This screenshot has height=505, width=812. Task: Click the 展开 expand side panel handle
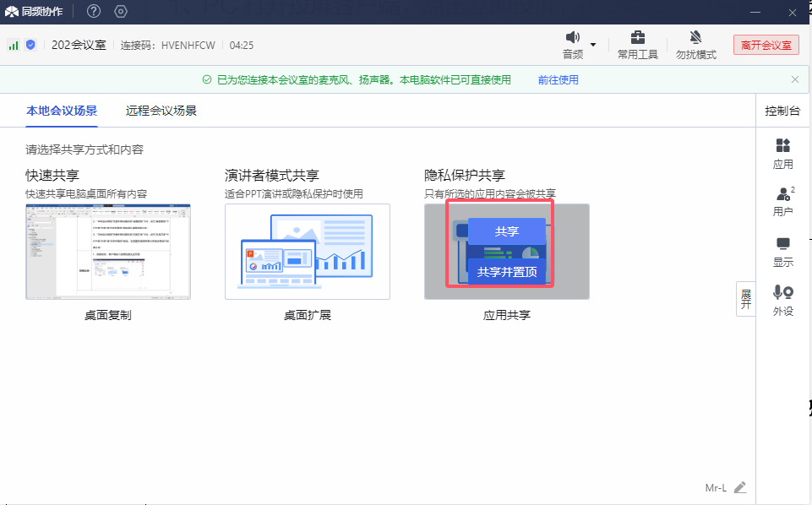pos(745,299)
